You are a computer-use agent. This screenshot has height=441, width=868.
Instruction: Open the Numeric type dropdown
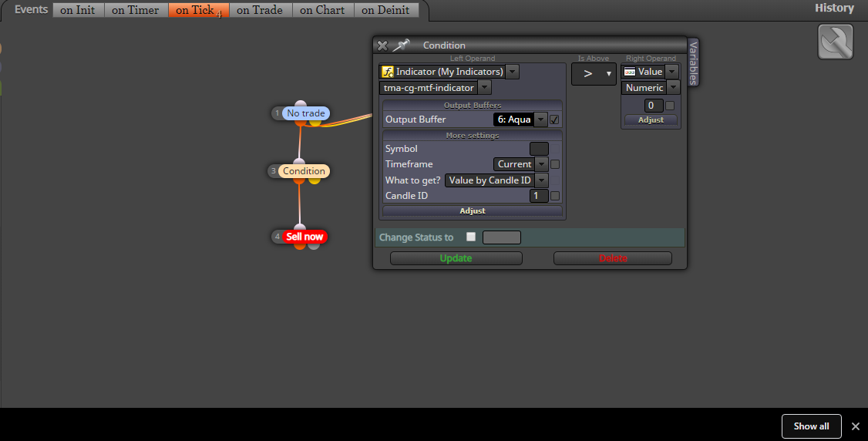click(x=673, y=87)
